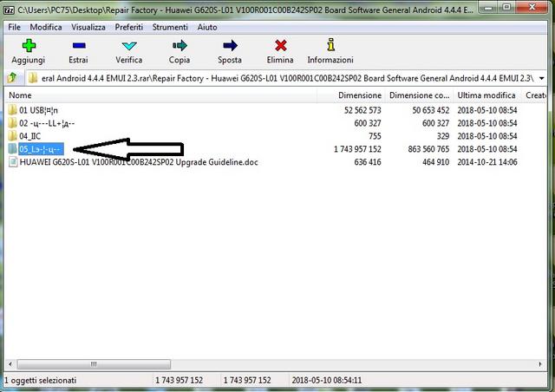
Task: Click size value 755
Action: pos(375,136)
